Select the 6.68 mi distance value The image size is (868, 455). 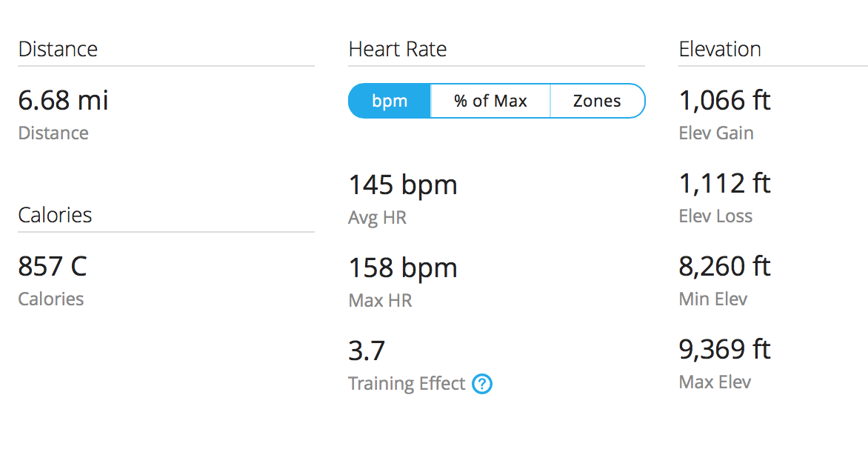pyautogui.click(x=64, y=101)
